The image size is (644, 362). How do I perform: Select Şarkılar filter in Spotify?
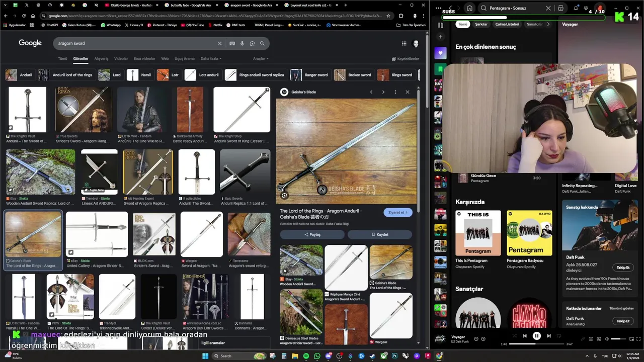pos(481,24)
